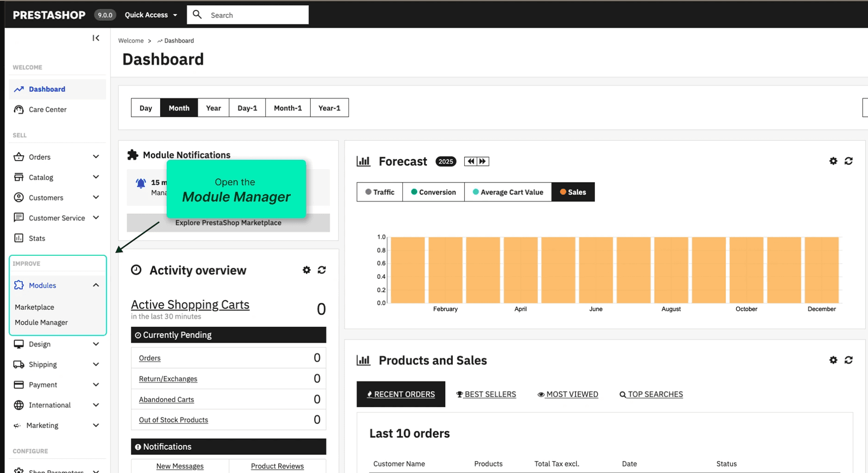Open Return/Exchanges link
The width and height of the screenshot is (868, 473).
[168, 379]
